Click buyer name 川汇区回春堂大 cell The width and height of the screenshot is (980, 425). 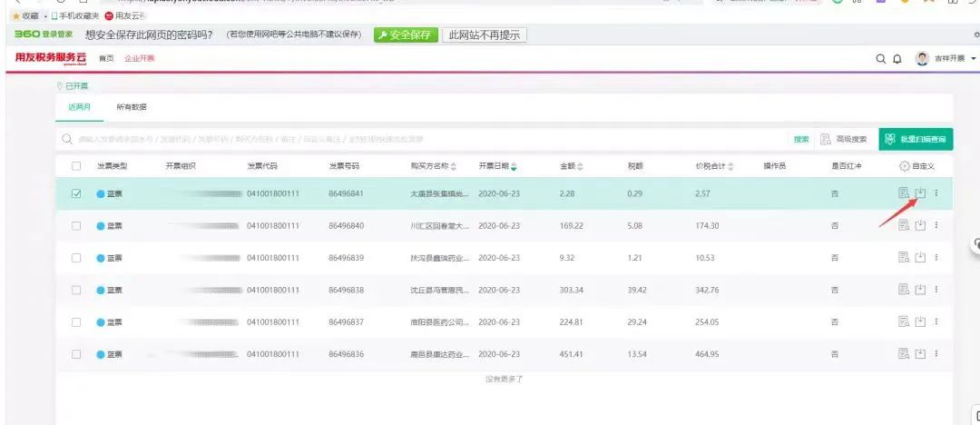coord(439,225)
